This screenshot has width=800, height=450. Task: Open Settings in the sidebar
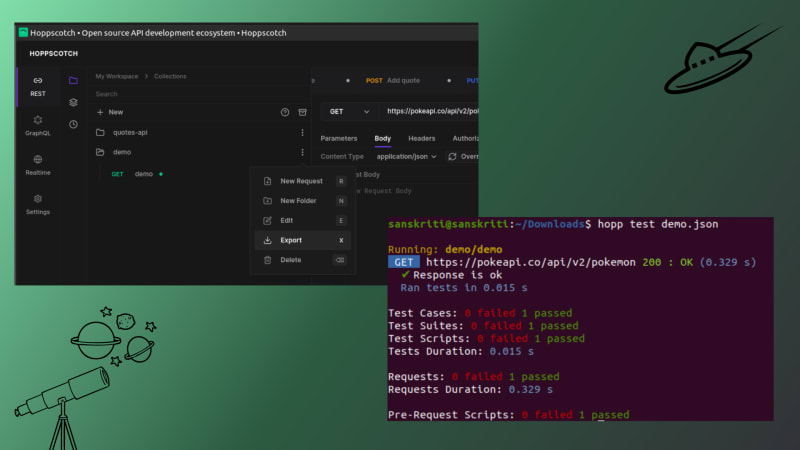click(x=38, y=205)
